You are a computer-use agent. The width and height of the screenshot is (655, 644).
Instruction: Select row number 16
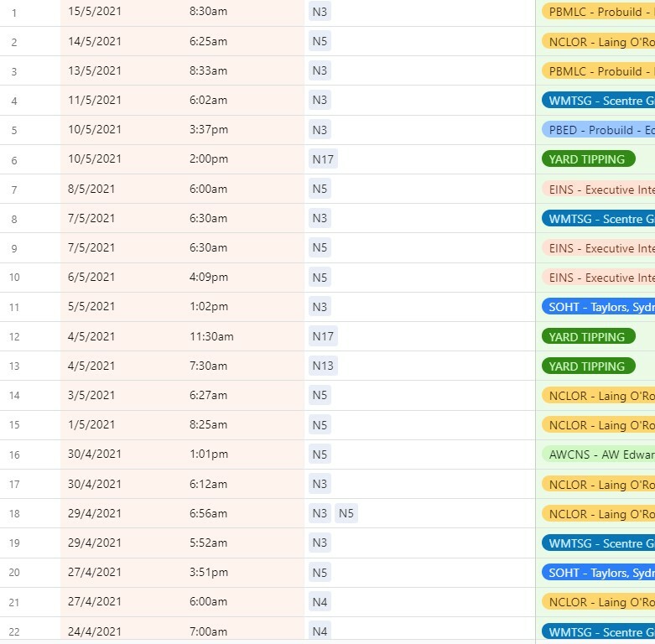tap(14, 454)
